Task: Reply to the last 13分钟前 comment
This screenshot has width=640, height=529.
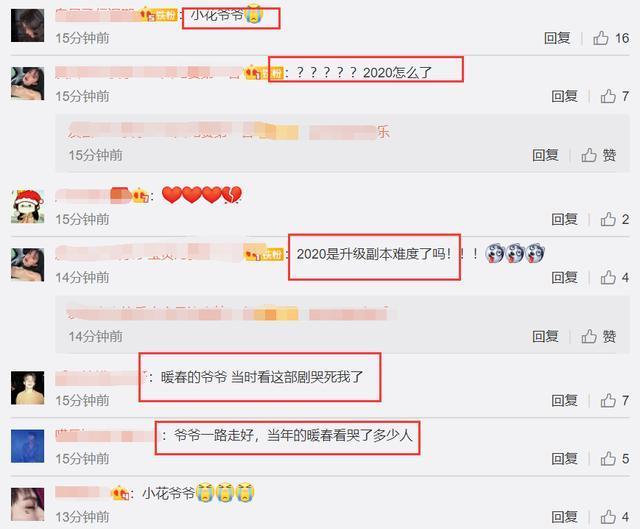Action: point(564,517)
